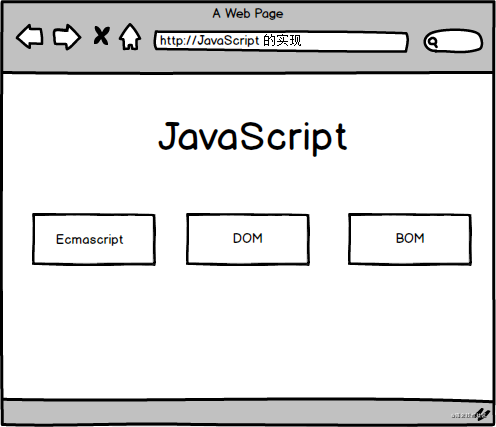Go to the home page icon
The height and width of the screenshot is (427, 496).
[130, 37]
